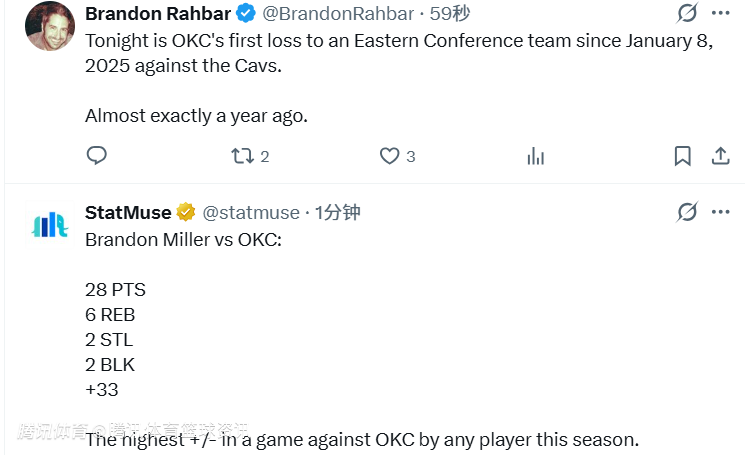Click StatMuse's gold verified badge
The image size is (745, 455).
(x=186, y=212)
